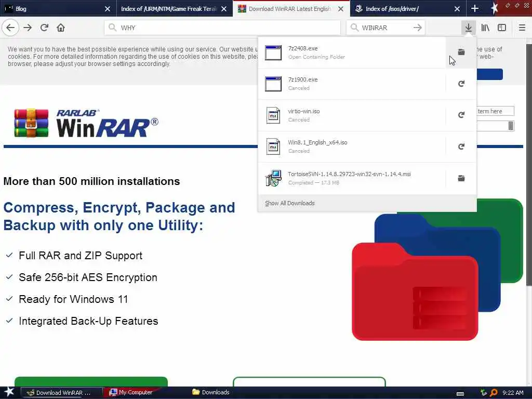
Task: Go forward one page
Action: coord(28,28)
